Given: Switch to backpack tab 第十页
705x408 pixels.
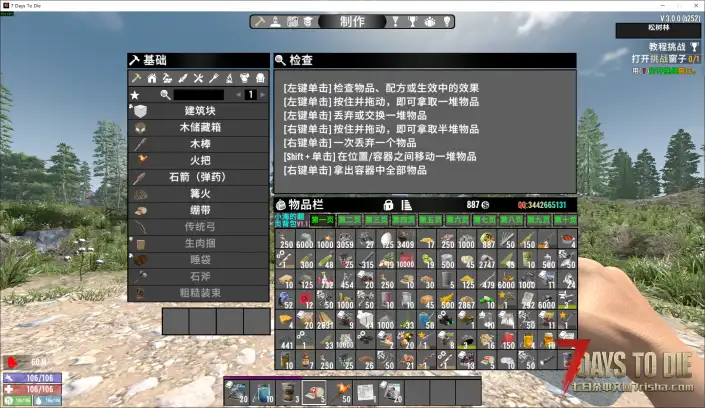Looking at the screenshot, I should click(x=566, y=220).
